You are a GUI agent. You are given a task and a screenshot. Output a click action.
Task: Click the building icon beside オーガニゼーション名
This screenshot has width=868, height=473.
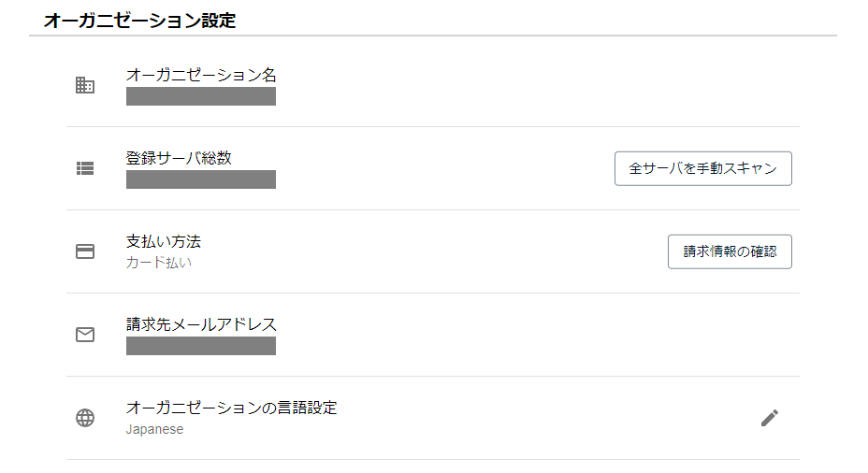click(85, 85)
